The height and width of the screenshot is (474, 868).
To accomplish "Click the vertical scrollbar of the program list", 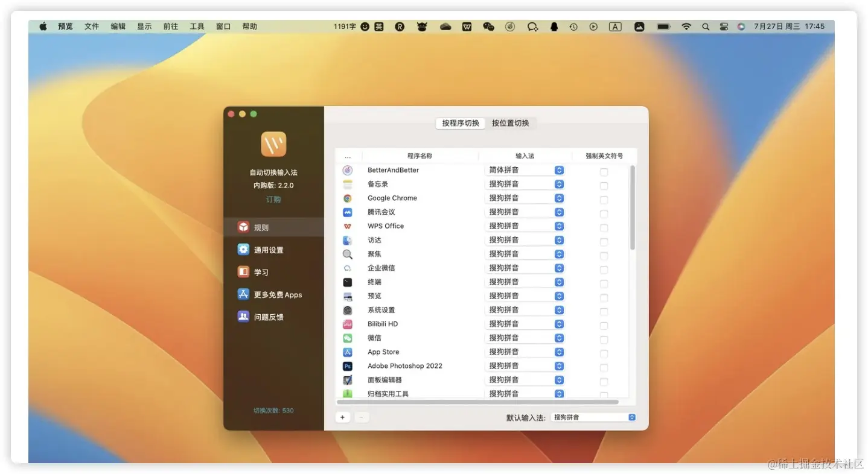I will 633,207.
